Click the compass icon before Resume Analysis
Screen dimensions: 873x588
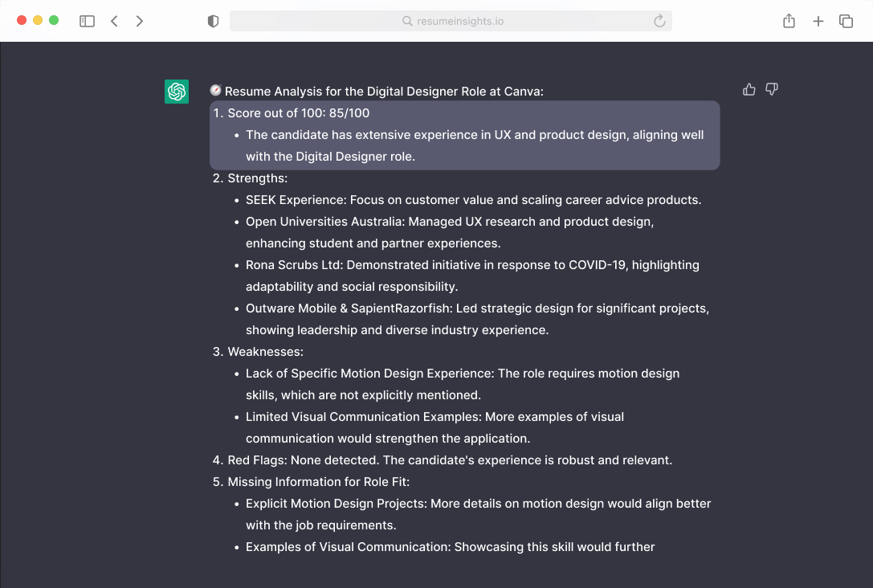215,91
